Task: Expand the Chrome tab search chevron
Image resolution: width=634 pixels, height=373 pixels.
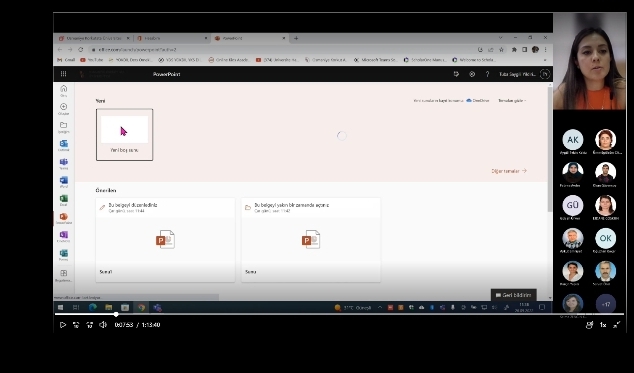Action: [501, 38]
